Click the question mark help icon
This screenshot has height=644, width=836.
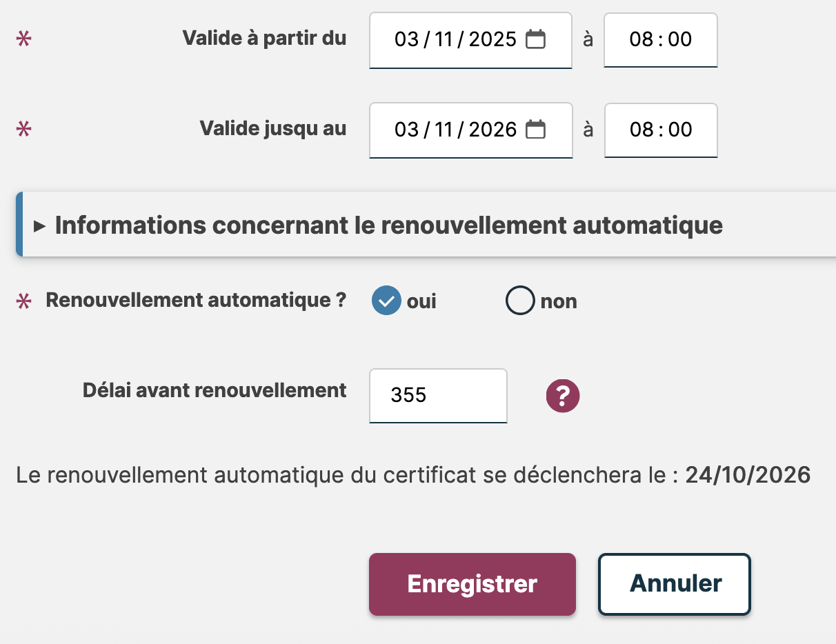(x=563, y=396)
